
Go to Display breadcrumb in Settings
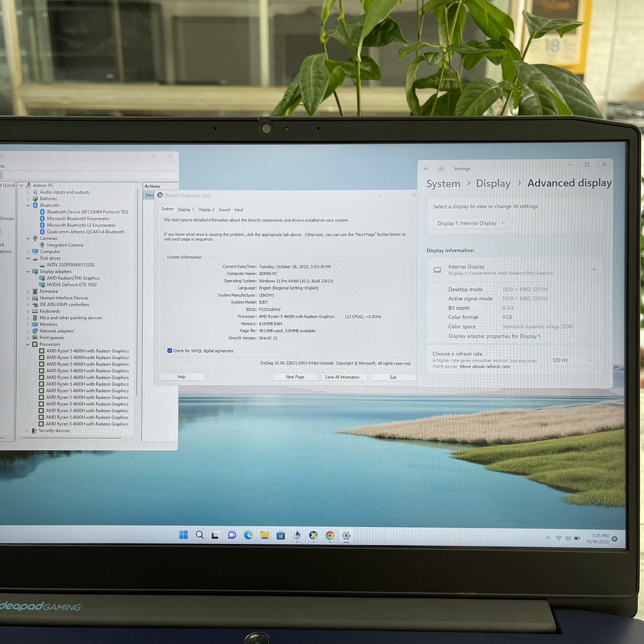point(493,184)
